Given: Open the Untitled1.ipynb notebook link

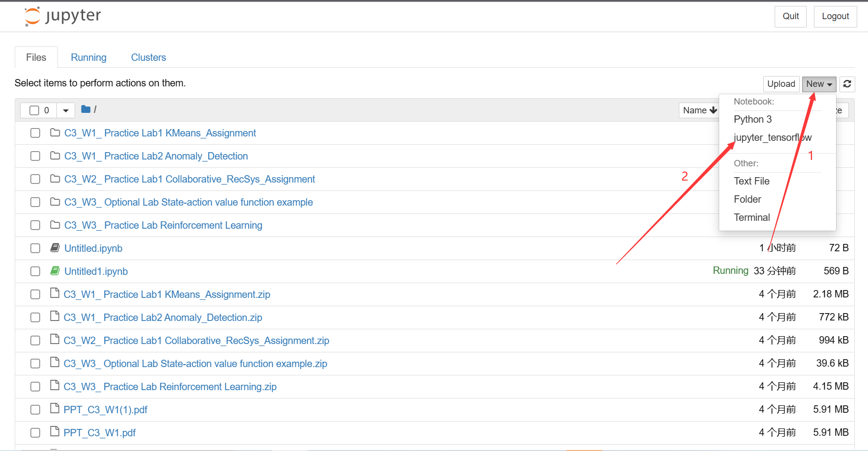Looking at the screenshot, I should [96, 271].
